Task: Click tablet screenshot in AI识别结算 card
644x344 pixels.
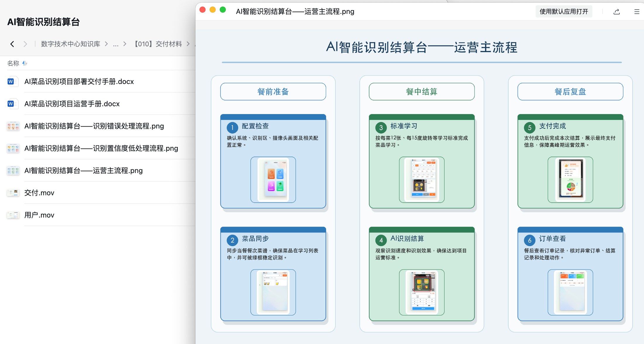Action: click(422, 292)
